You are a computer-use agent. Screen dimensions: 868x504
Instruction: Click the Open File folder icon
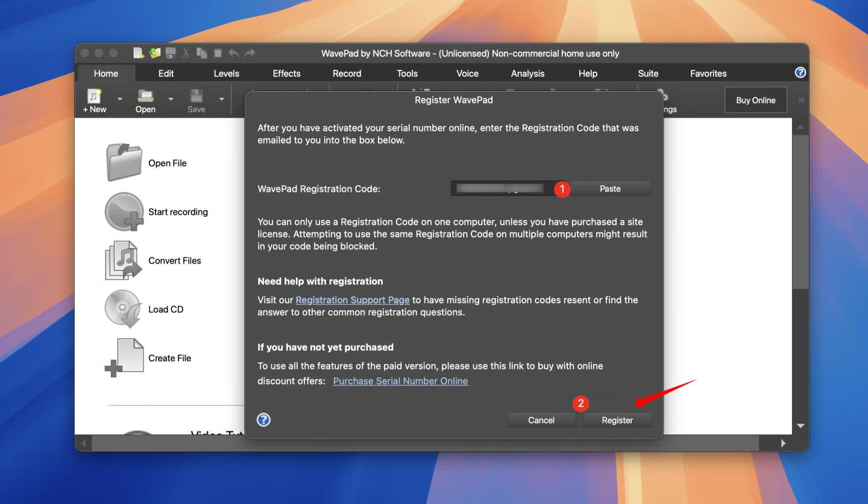coord(124,162)
